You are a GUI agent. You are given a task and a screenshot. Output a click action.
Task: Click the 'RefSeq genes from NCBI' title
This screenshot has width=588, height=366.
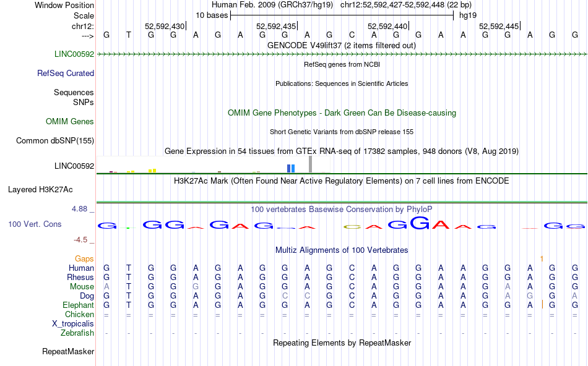pyautogui.click(x=342, y=64)
